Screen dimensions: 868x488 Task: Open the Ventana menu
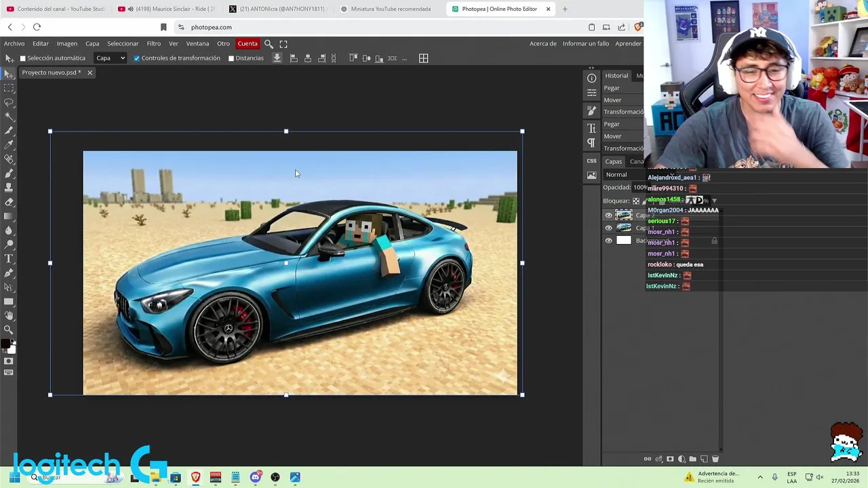pos(197,43)
